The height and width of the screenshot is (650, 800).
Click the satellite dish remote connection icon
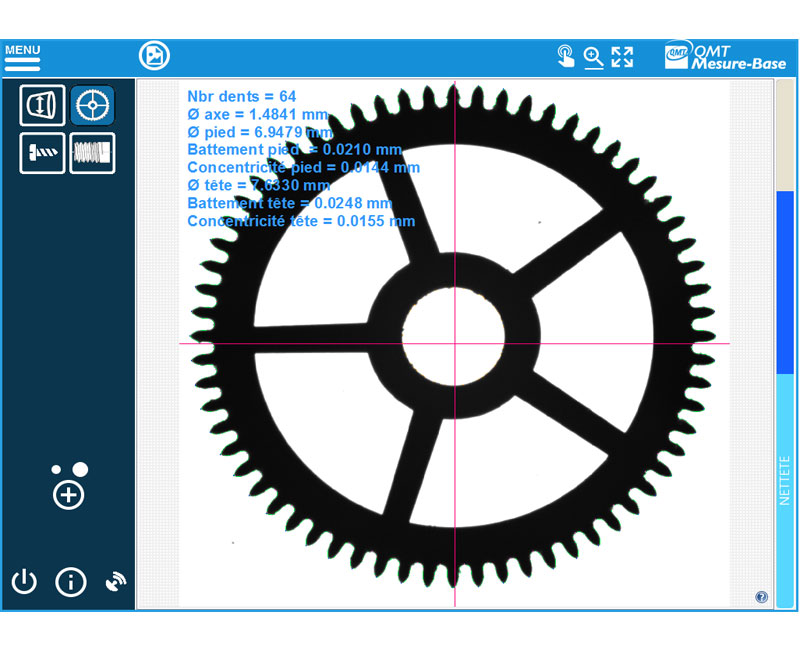click(115, 582)
